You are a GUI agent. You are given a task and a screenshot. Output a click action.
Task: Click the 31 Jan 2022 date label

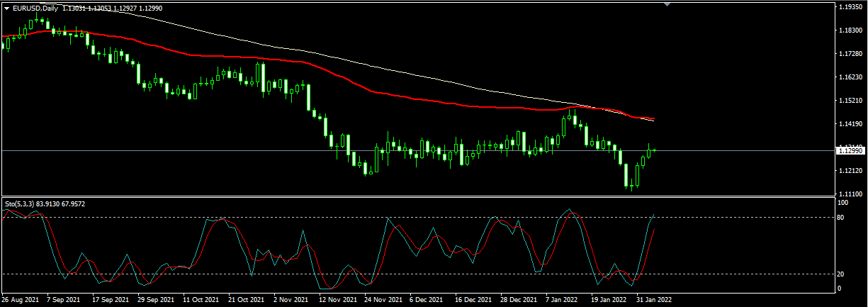pos(654,300)
